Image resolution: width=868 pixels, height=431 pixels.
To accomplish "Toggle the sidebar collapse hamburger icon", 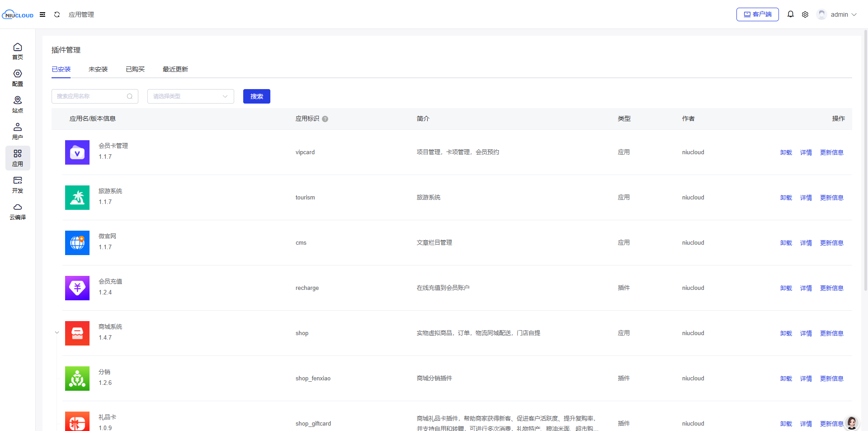I will coord(42,14).
